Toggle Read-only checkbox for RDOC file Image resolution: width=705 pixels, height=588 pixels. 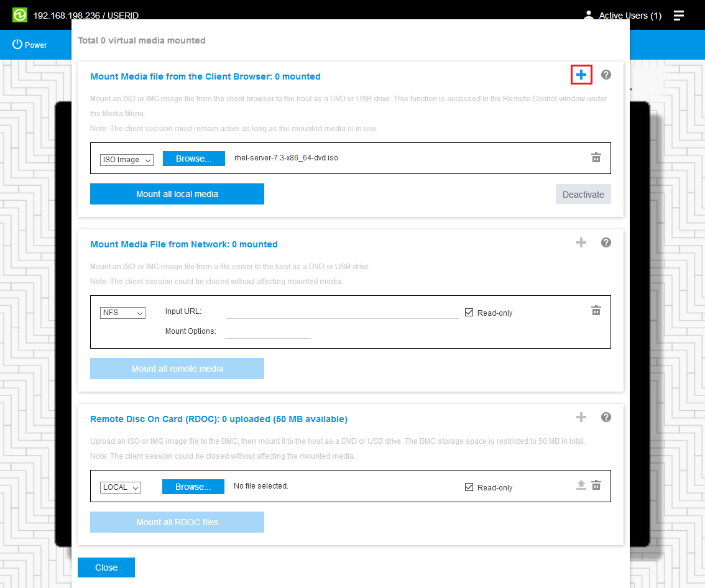pyautogui.click(x=469, y=487)
